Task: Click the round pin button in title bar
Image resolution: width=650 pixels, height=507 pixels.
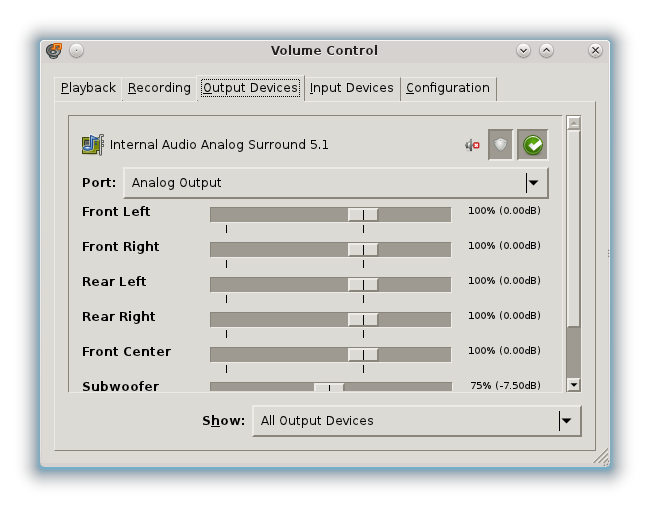Action: coord(76,50)
